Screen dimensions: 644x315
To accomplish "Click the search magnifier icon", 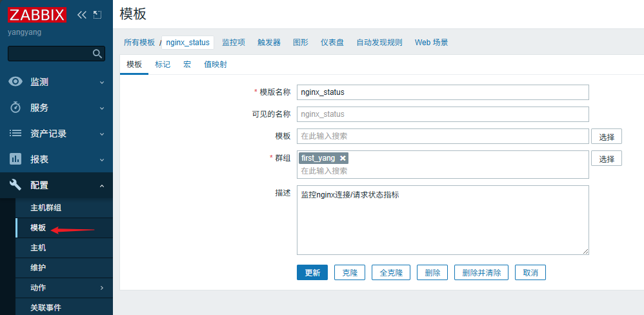I will click(97, 54).
